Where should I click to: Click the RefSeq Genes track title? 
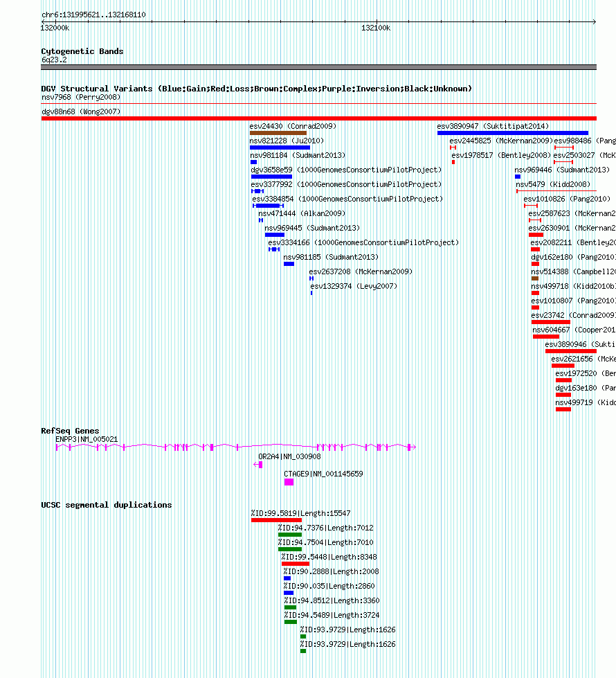pyautogui.click(x=70, y=431)
